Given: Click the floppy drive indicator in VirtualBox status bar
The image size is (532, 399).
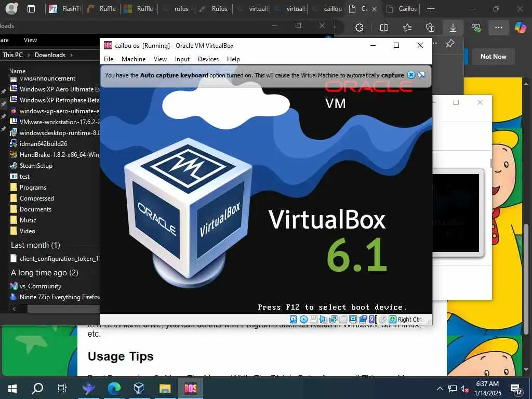Looking at the screenshot, I should [313, 320].
